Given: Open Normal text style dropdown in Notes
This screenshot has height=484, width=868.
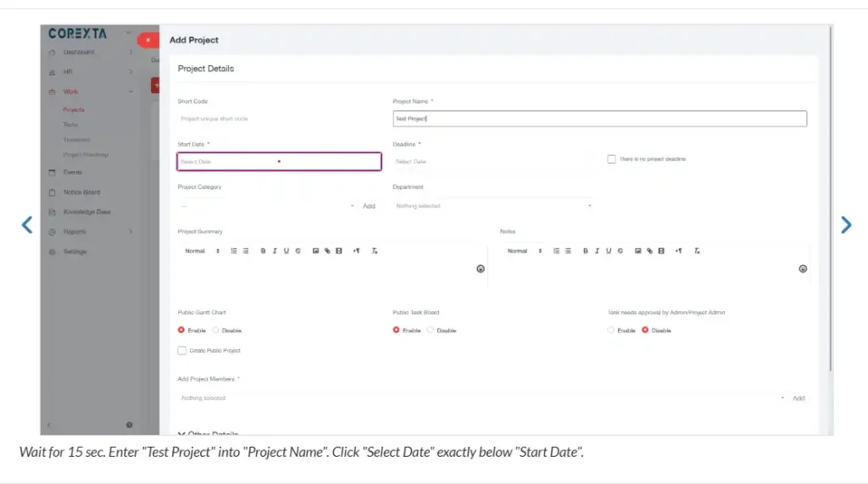Looking at the screenshot, I should 525,251.
